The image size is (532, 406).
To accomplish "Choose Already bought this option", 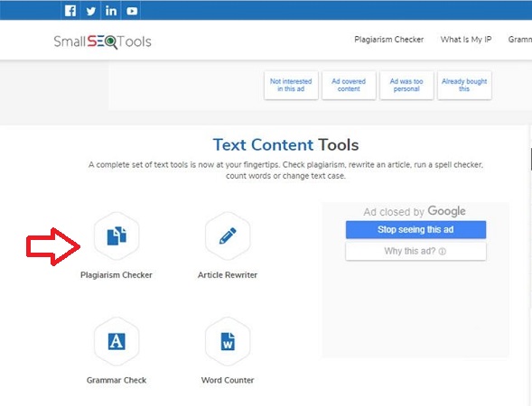I will (464, 85).
